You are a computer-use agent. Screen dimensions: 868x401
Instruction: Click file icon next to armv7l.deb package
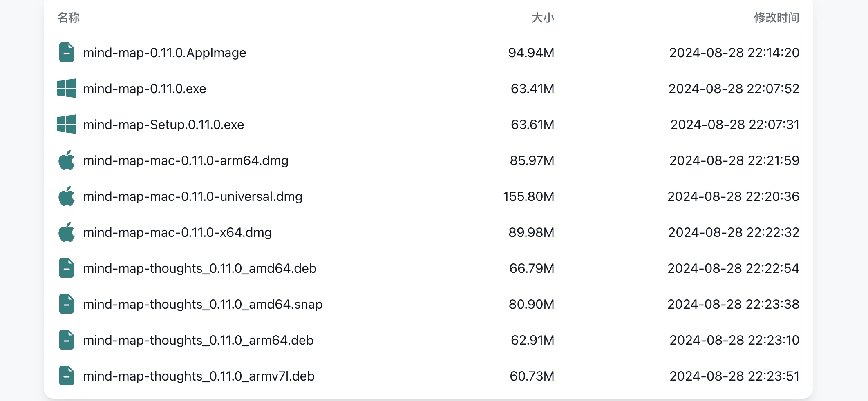(66, 376)
